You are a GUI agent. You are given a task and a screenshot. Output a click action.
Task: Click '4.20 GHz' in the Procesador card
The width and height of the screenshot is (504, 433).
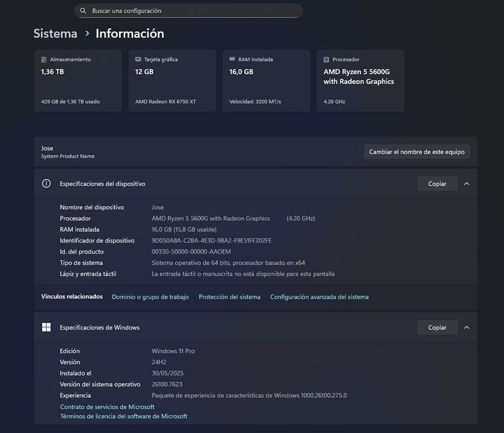(x=334, y=101)
